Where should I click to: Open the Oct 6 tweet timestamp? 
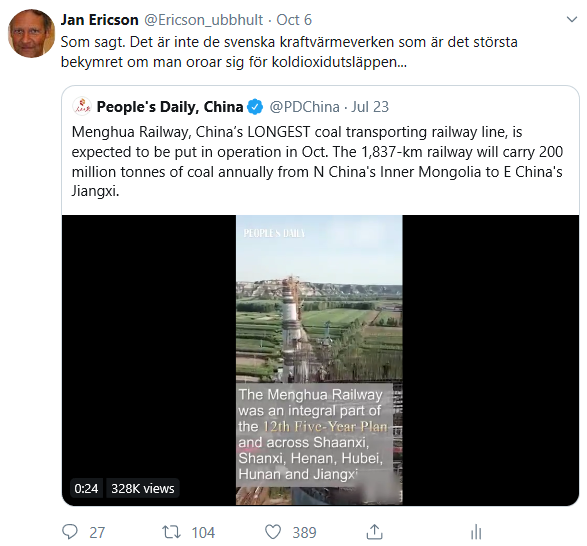point(294,20)
